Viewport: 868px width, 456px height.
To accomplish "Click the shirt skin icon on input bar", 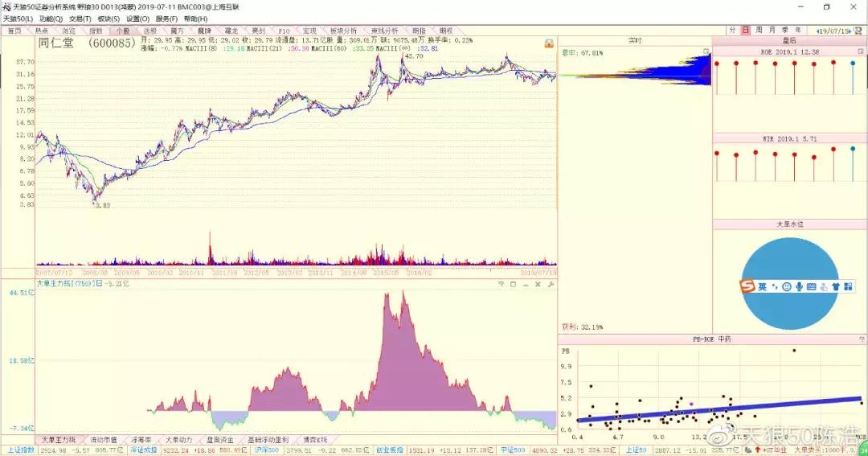I will pos(836,286).
